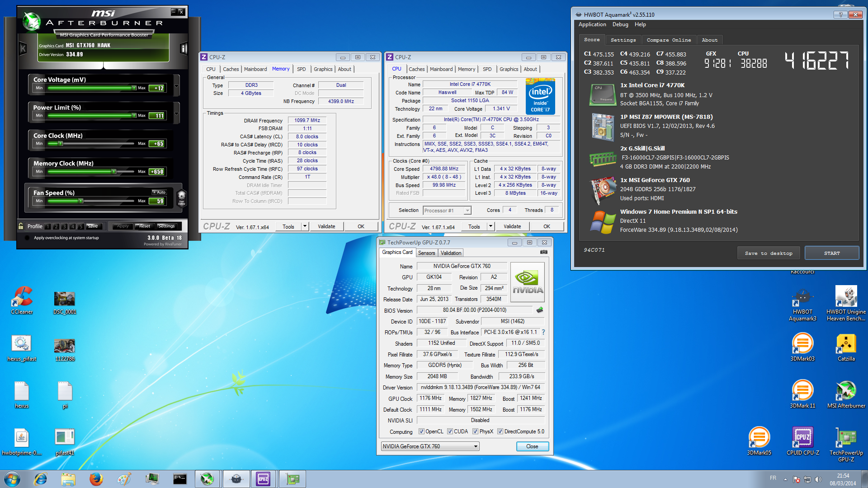Open the Processor #1 selection dropdown

pos(447,211)
